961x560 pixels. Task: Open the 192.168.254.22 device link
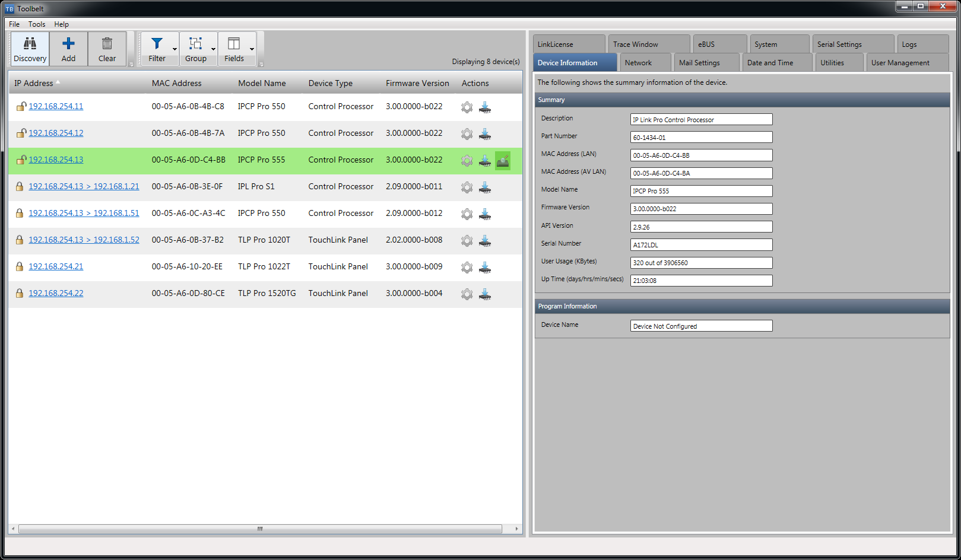tap(56, 293)
